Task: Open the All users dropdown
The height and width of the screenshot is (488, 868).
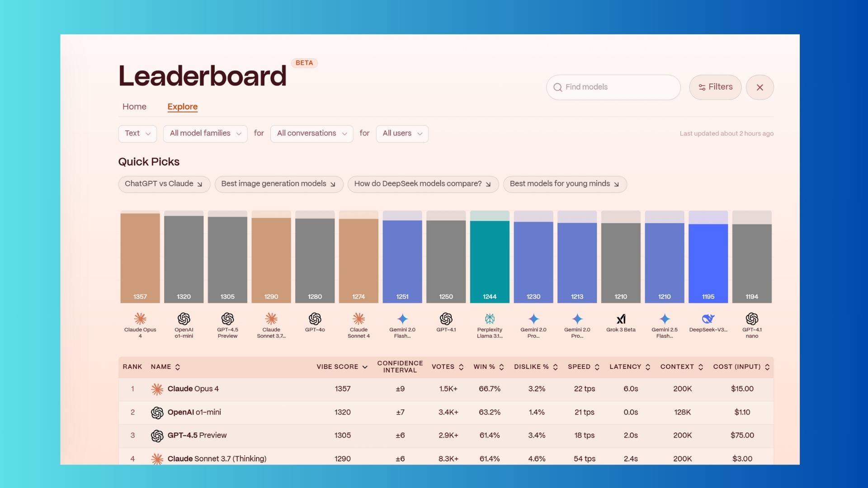Action: (402, 133)
